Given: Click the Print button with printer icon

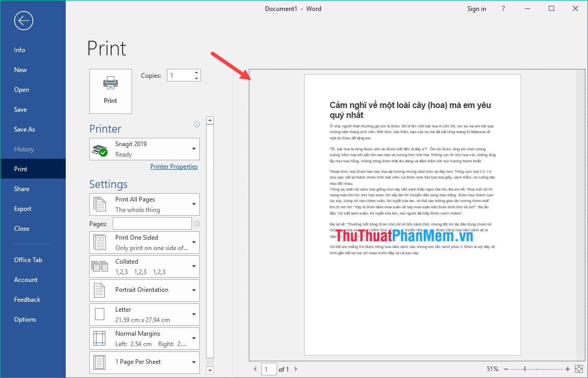Looking at the screenshot, I should [111, 91].
